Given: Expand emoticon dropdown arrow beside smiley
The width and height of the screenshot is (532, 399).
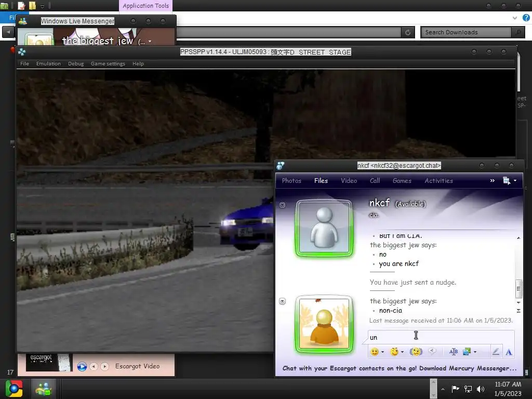Looking at the screenshot, I should click(382, 352).
